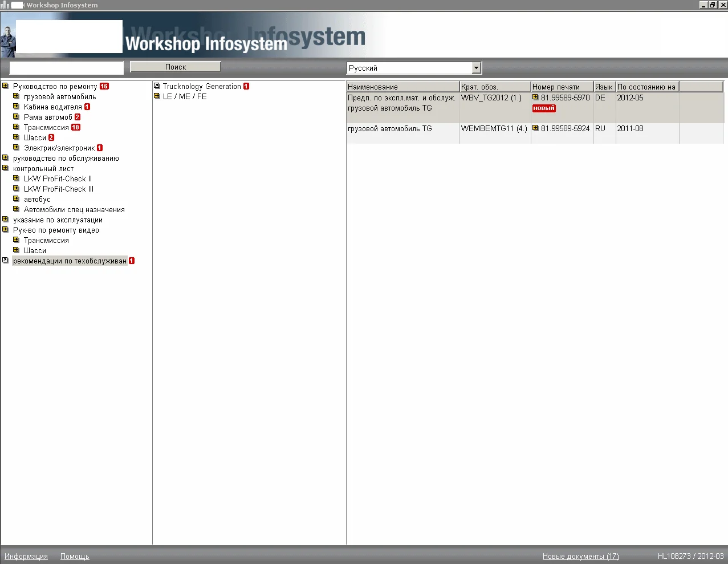
Task: Sort by Номер печати column header
Action: [562, 87]
